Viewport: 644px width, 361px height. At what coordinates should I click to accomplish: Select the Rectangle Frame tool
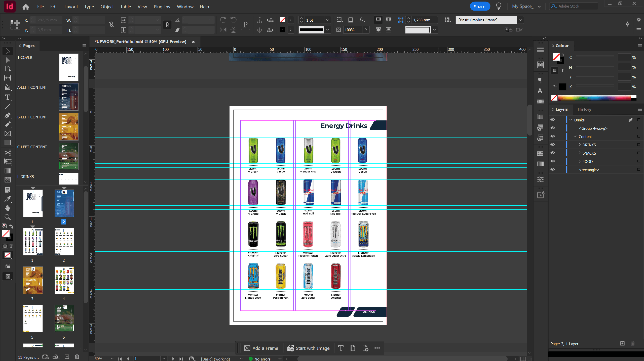click(x=8, y=133)
